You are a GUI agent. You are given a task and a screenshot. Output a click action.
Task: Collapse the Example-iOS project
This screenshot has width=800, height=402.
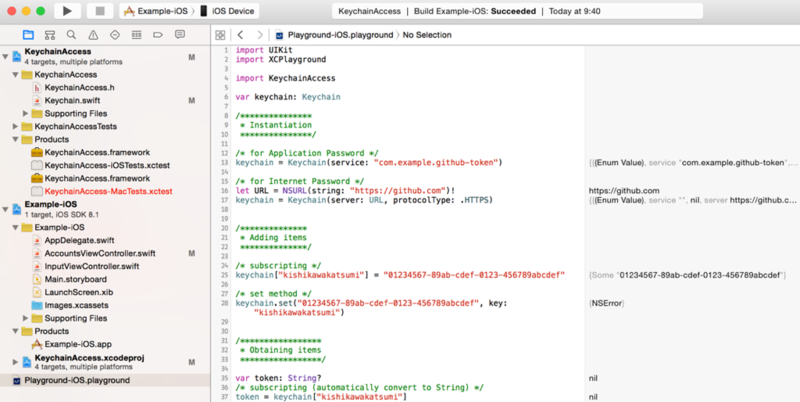(x=5, y=209)
